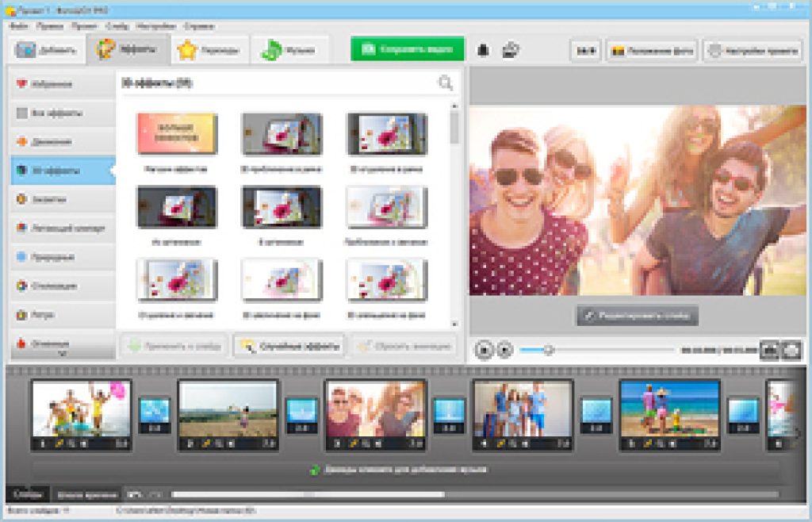Select the fifth slide with kids on beach

(x=669, y=414)
